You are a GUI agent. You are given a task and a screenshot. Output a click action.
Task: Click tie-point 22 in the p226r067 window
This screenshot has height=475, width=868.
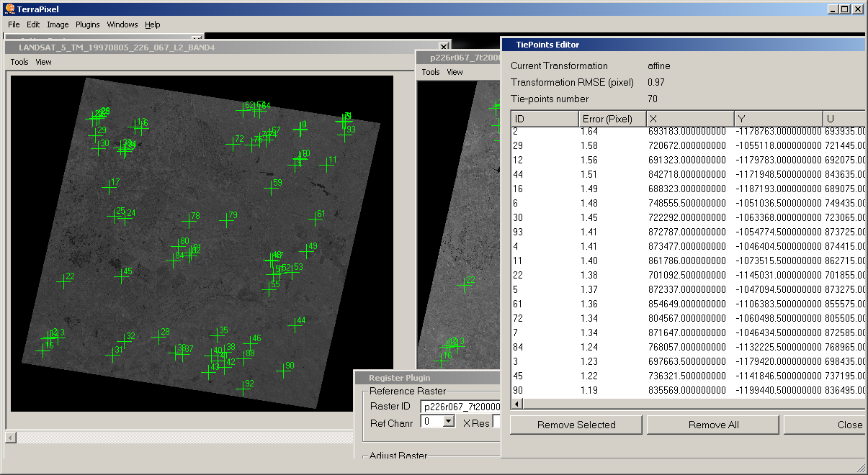(465, 285)
